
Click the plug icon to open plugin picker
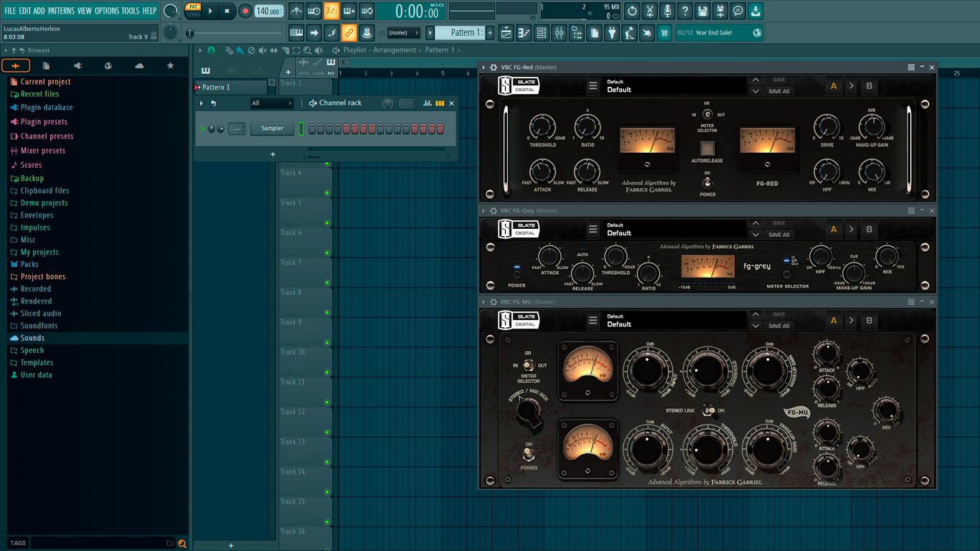click(612, 33)
